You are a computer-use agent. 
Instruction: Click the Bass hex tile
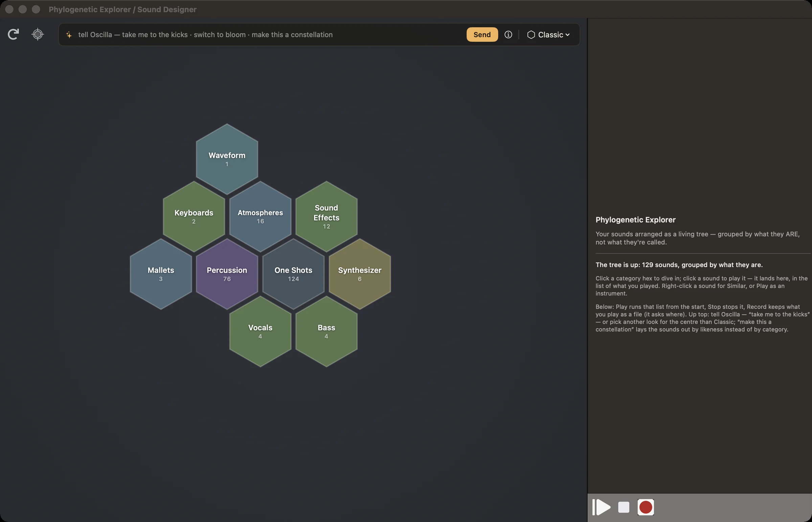pos(326,332)
